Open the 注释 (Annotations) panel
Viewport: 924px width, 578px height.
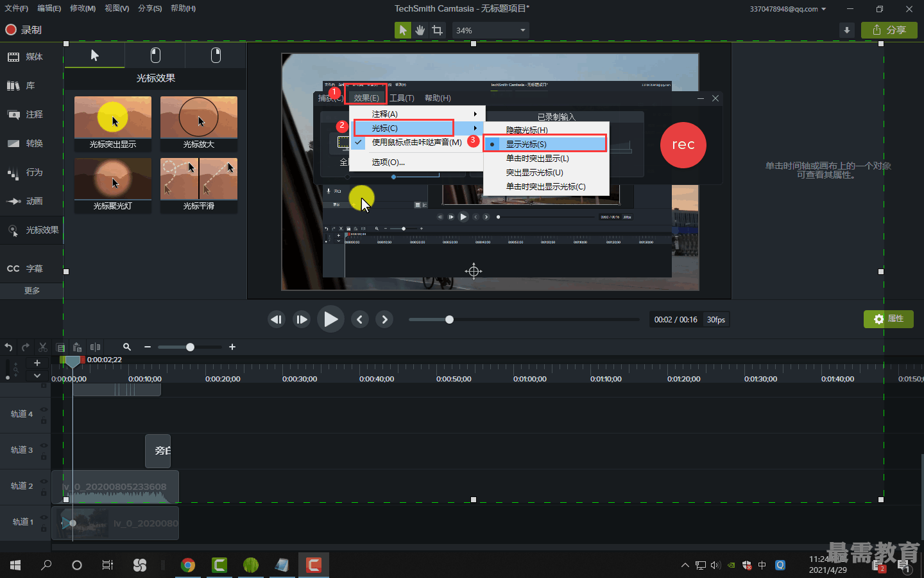coord(26,114)
